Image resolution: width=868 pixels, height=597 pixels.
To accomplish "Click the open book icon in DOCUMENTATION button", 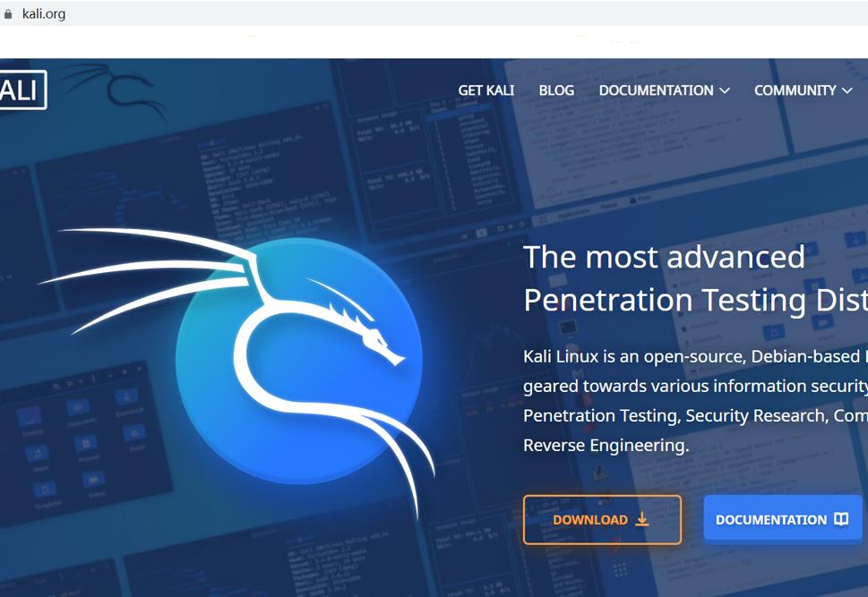I will tap(841, 518).
